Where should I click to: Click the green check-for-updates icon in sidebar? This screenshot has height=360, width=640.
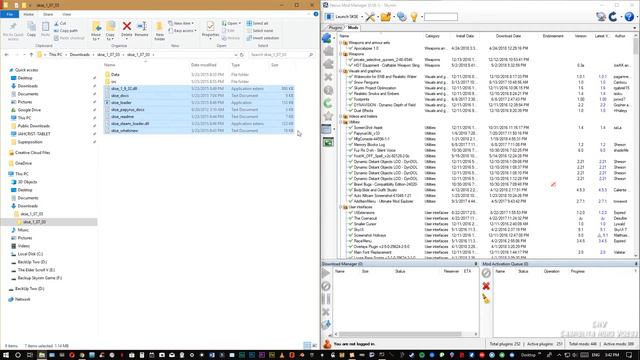[x=328, y=103]
